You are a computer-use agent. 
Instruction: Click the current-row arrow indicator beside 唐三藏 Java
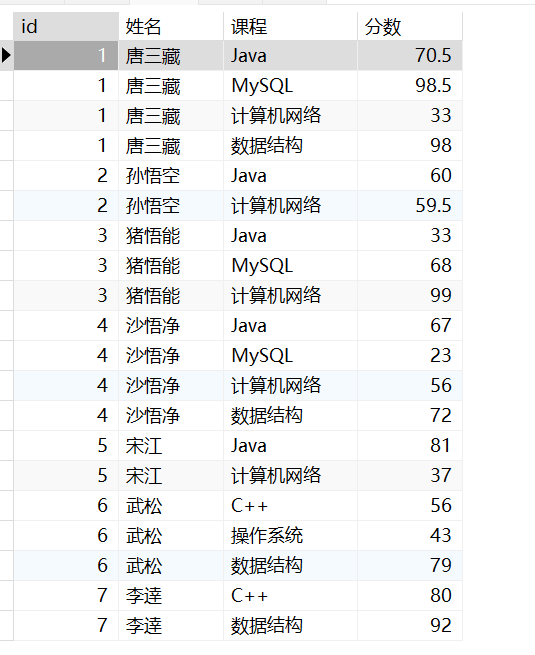pos(6,55)
